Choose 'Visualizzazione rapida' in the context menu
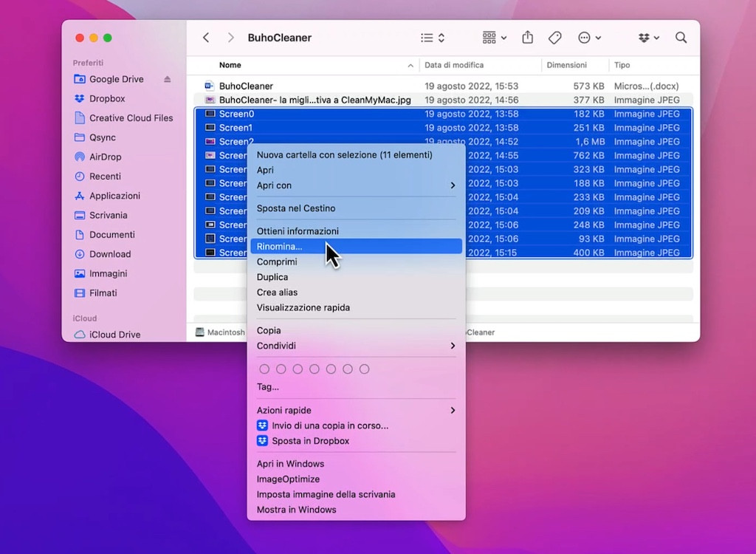The height and width of the screenshot is (554, 756). pos(356,307)
